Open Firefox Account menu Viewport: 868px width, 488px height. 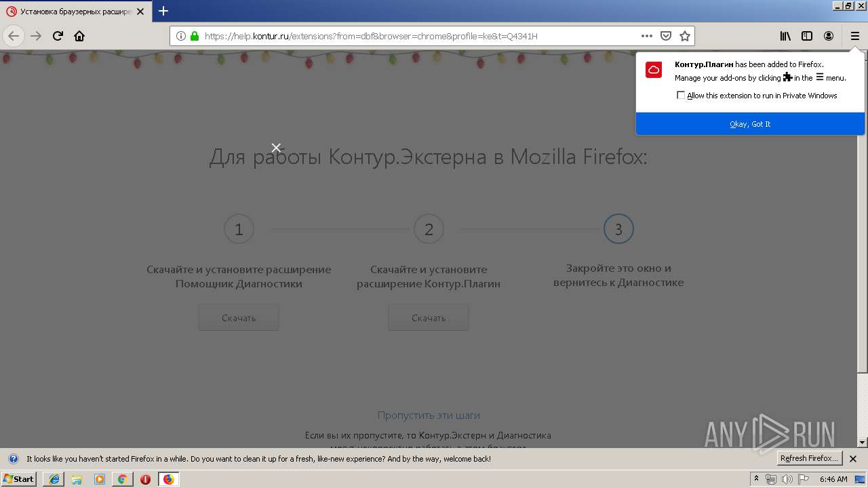(x=829, y=36)
